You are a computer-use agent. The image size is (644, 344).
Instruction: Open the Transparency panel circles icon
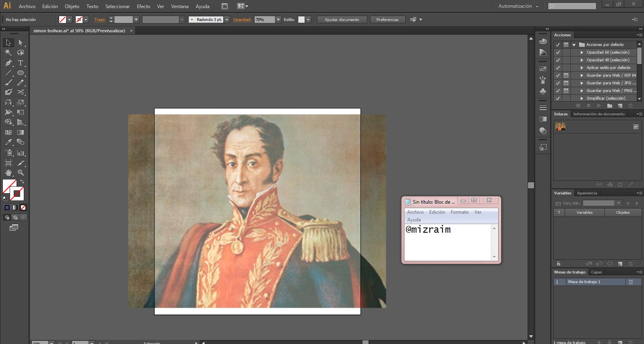(x=543, y=131)
